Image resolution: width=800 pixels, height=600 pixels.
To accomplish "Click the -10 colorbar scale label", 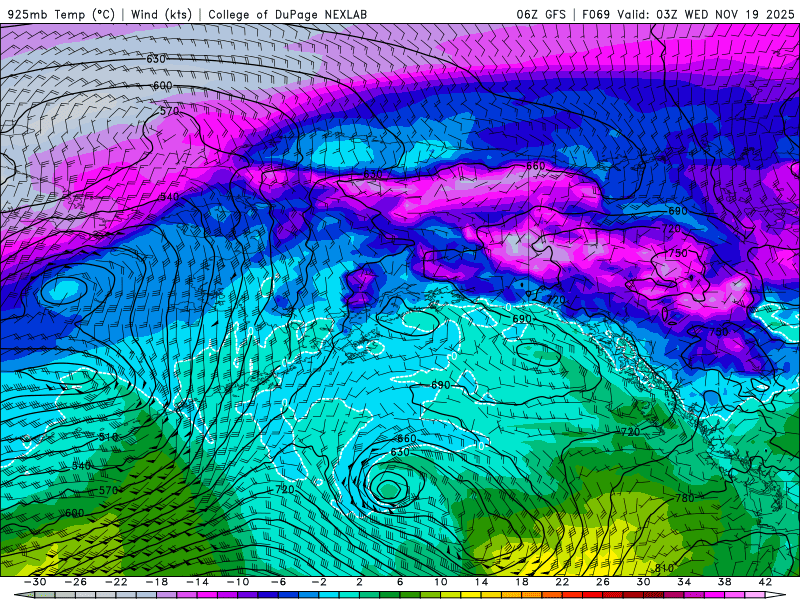I will pyautogui.click(x=238, y=582).
